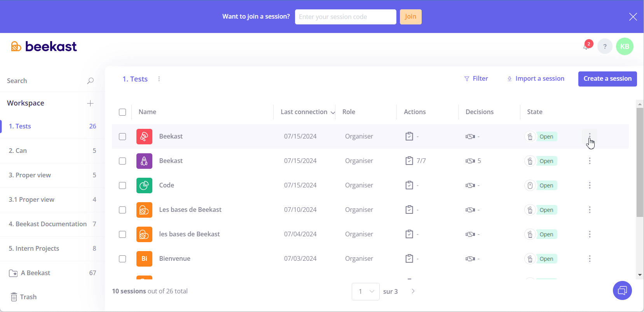
Task: Click Create a session button
Action: [607, 79]
